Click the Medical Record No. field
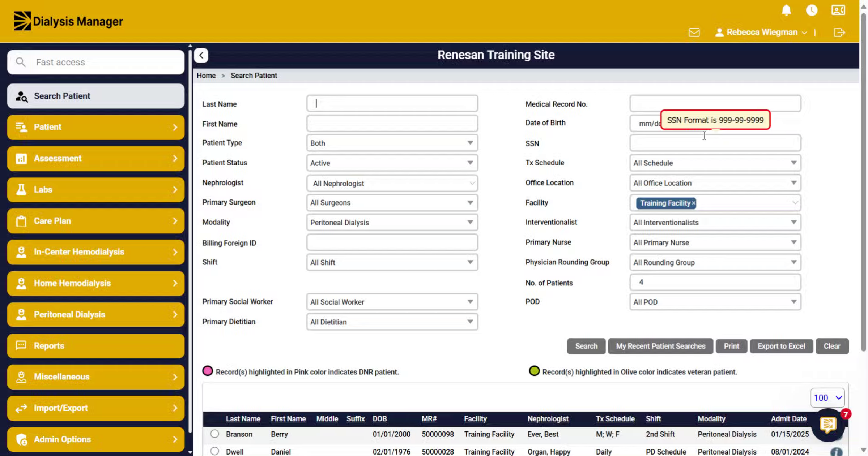This screenshot has height=456, width=868. [x=715, y=104]
